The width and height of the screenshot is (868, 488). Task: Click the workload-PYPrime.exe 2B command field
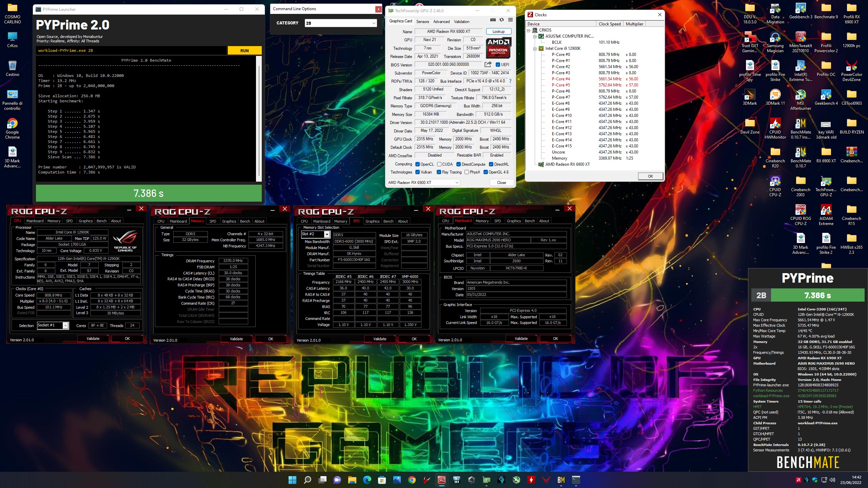[x=131, y=50]
